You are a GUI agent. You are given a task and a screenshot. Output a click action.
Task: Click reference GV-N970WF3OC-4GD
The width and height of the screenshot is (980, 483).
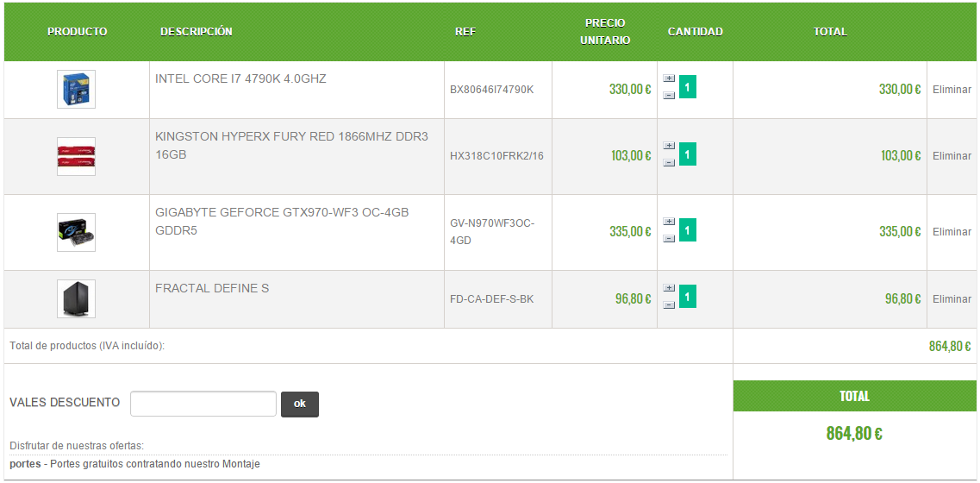click(492, 231)
